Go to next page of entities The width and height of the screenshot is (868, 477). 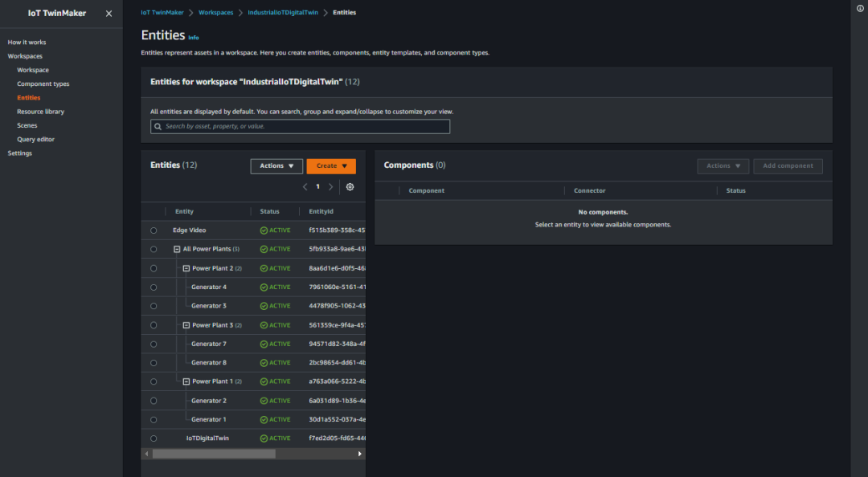point(330,186)
